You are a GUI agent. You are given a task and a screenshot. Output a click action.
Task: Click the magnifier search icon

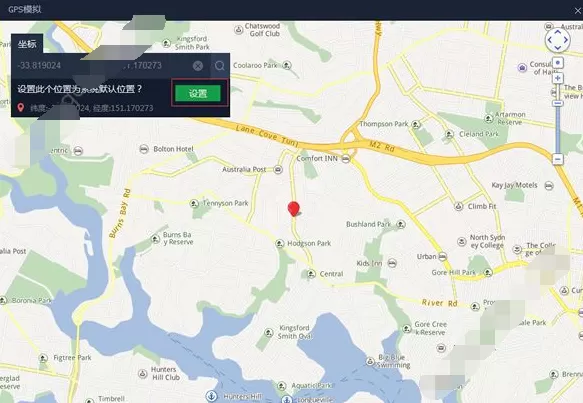coord(220,66)
